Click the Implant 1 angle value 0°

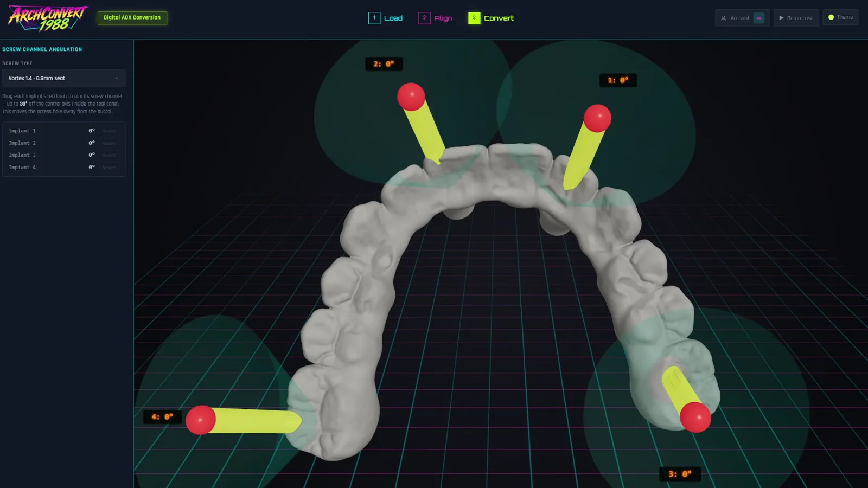coord(92,131)
